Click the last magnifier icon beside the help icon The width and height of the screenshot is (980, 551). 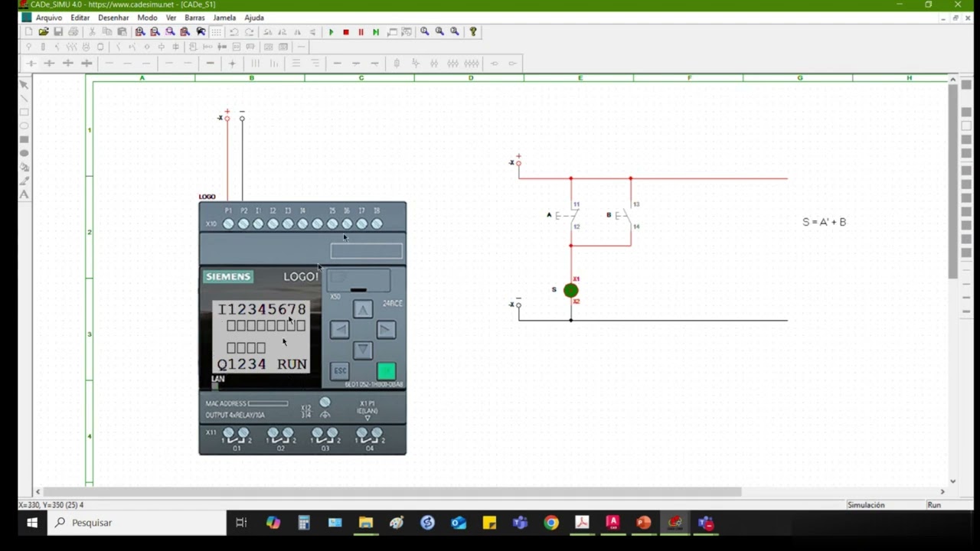coord(455,32)
